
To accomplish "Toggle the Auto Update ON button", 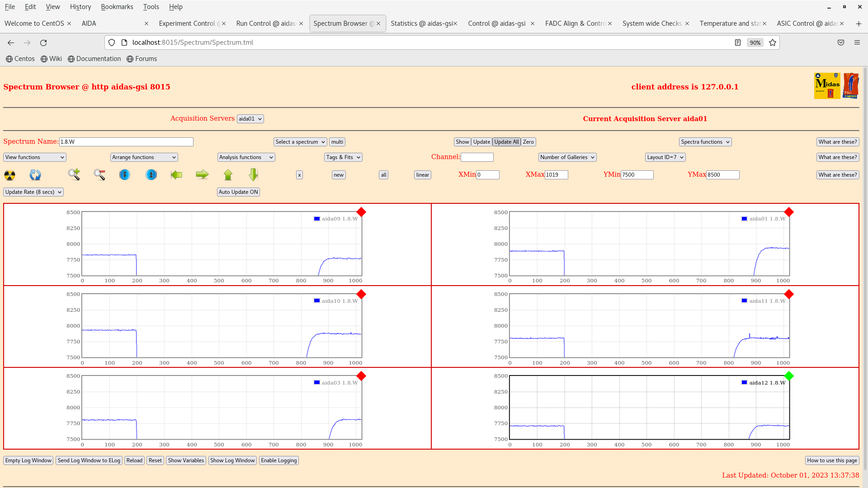I will [x=238, y=192].
